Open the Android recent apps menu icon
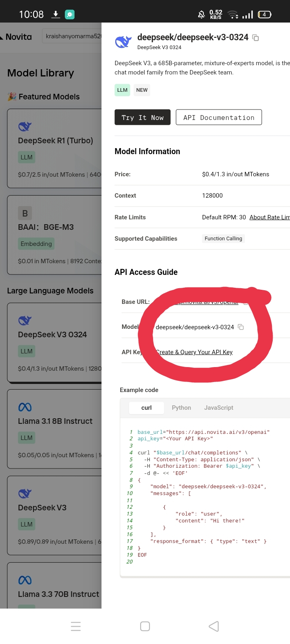 [76, 626]
